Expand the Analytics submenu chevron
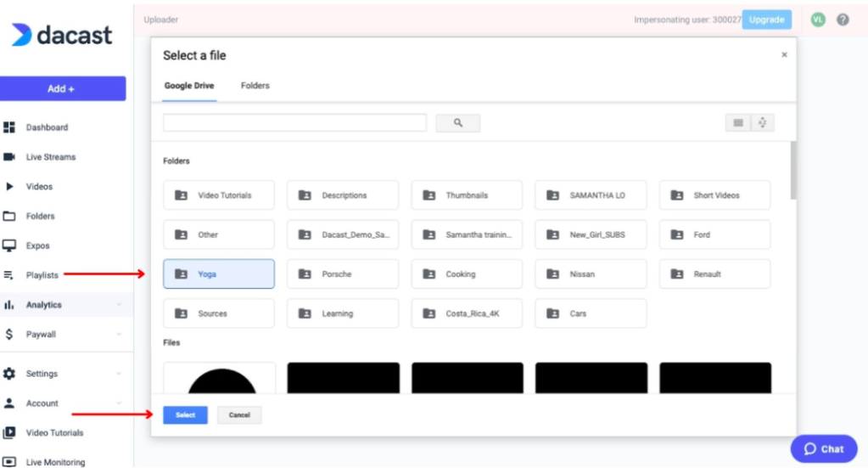The image size is (868, 468). point(119,305)
